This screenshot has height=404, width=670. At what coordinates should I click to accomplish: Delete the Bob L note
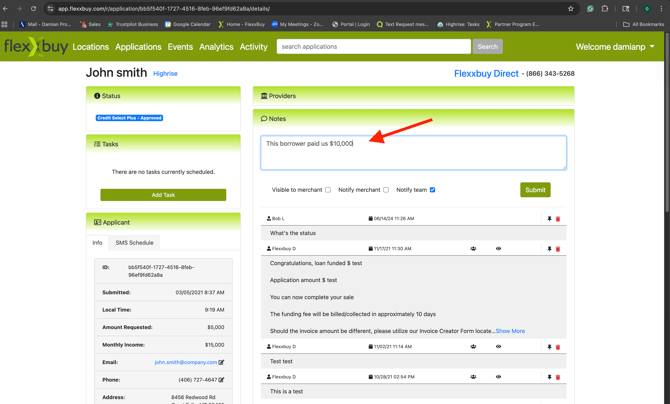pyautogui.click(x=558, y=218)
